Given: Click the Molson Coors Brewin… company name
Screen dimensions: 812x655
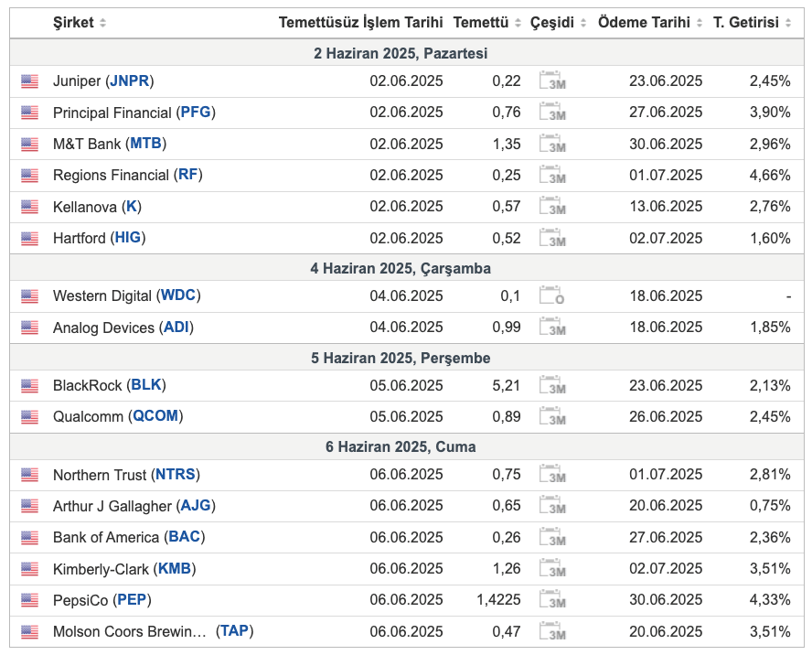Looking at the screenshot, I should (x=130, y=631).
